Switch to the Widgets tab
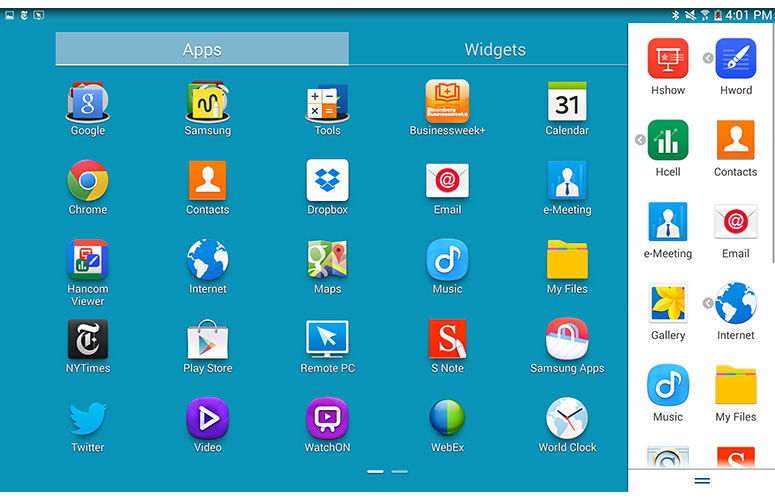The height and width of the screenshot is (500, 775). click(x=495, y=49)
